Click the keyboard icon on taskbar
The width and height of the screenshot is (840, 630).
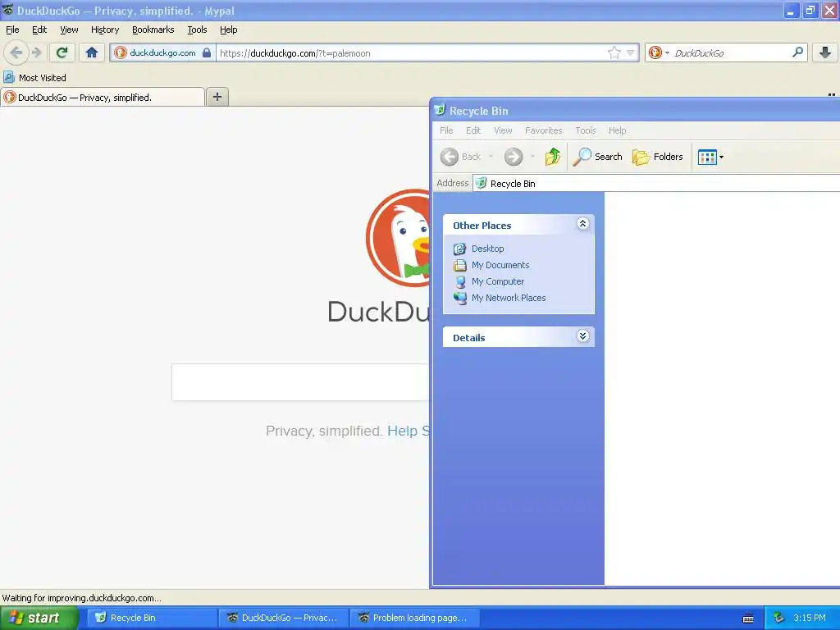coord(748,619)
